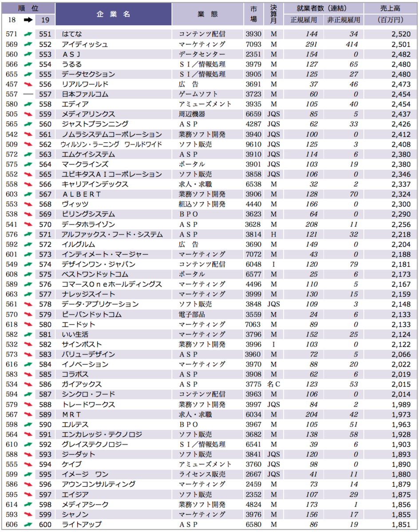Click the red down arrow in the ガイアックス row
419x532 pixels.
(x=28, y=384)
